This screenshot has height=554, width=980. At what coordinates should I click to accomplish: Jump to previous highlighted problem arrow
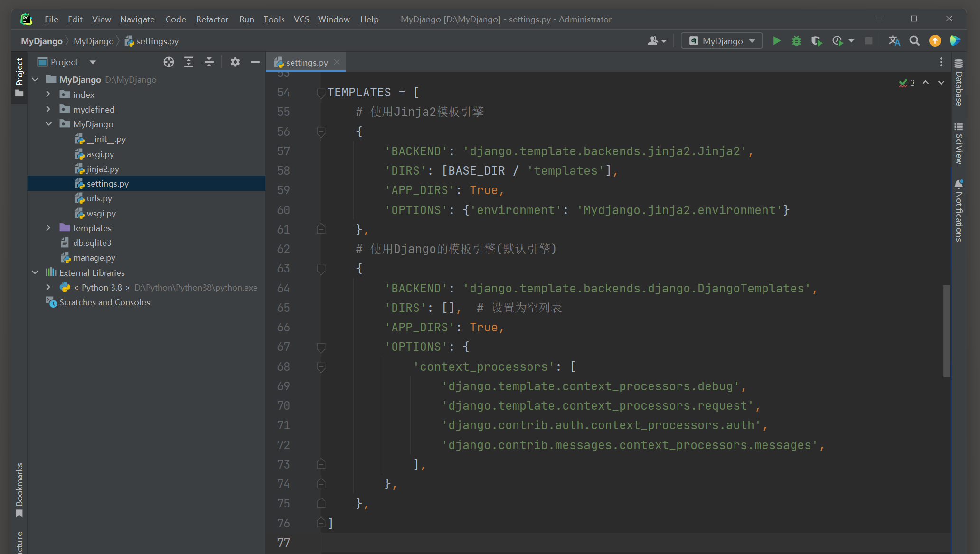tap(925, 83)
